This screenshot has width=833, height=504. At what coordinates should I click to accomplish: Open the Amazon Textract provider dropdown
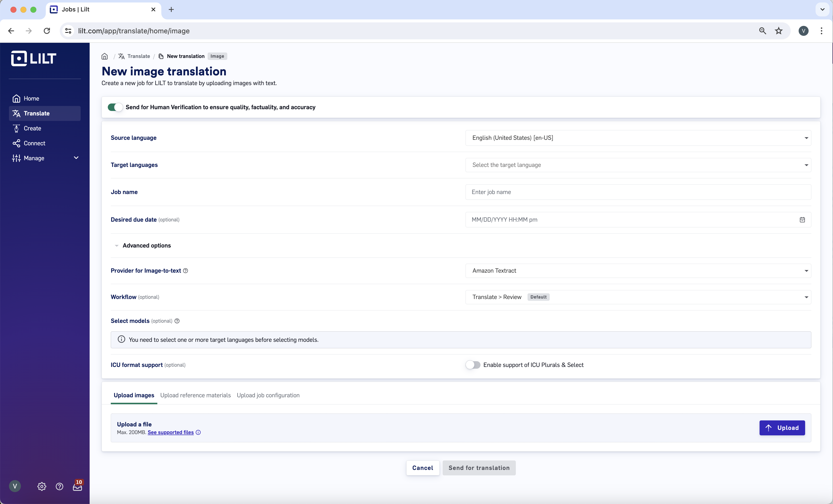(638, 271)
